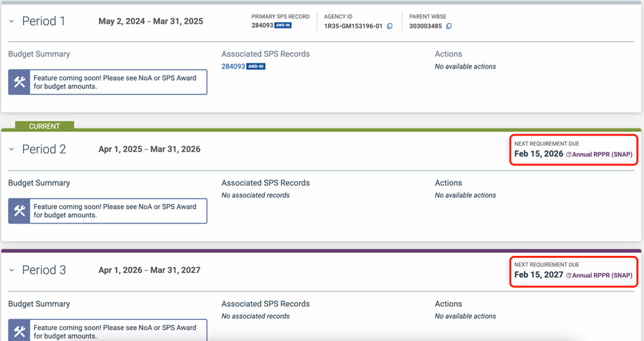Open associated SPS record 284093 link
This screenshot has height=341, width=644.
click(x=233, y=67)
